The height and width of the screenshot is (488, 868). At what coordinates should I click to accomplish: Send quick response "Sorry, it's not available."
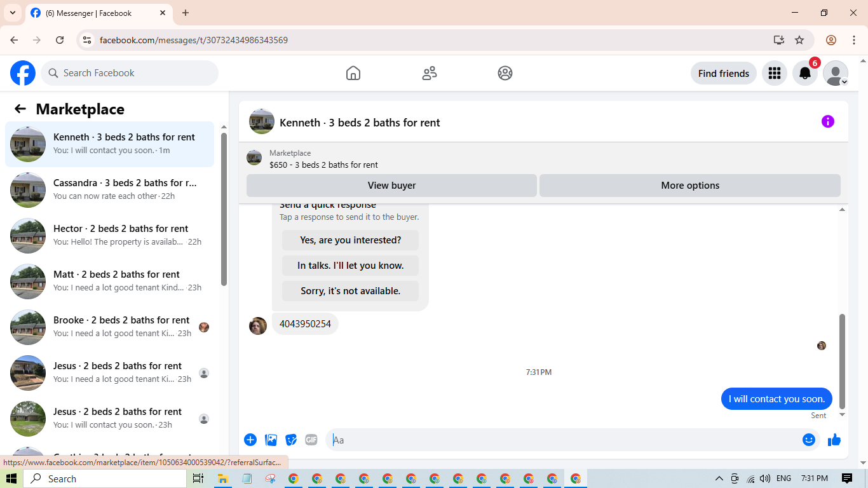click(x=351, y=291)
